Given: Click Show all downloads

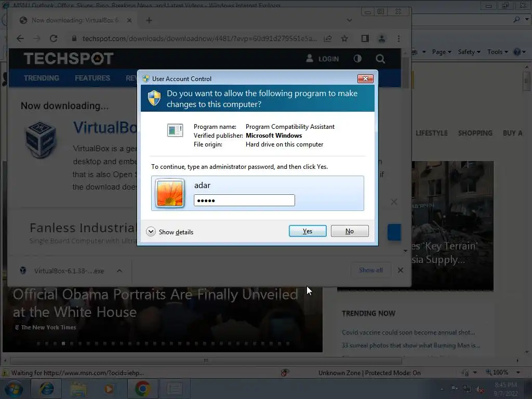Looking at the screenshot, I should pyautogui.click(x=371, y=270).
